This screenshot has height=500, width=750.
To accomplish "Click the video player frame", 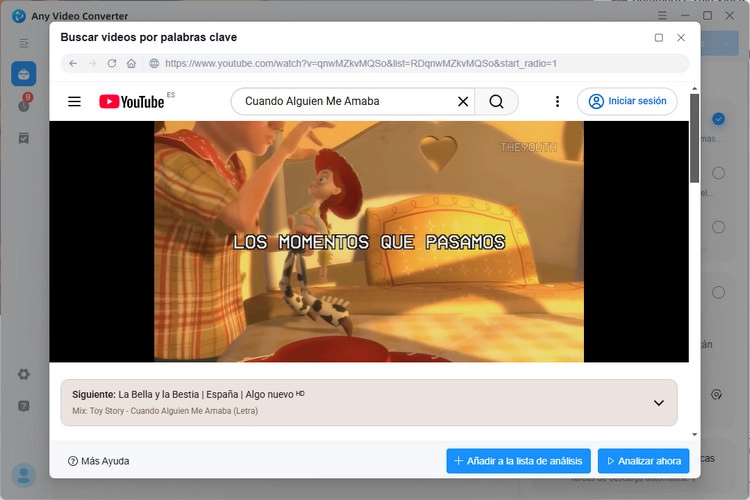I will tap(369, 241).
